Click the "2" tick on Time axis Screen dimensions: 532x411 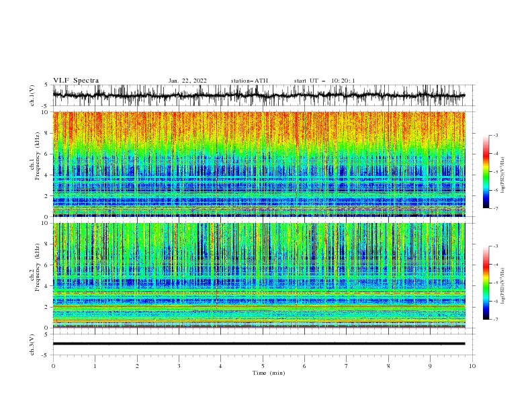pos(137,366)
